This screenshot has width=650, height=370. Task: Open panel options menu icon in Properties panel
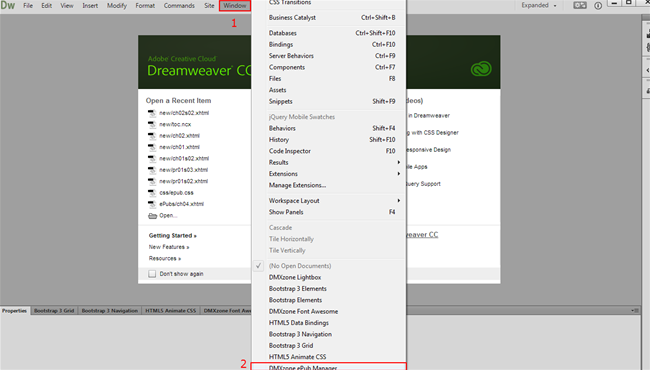tap(635, 310)
